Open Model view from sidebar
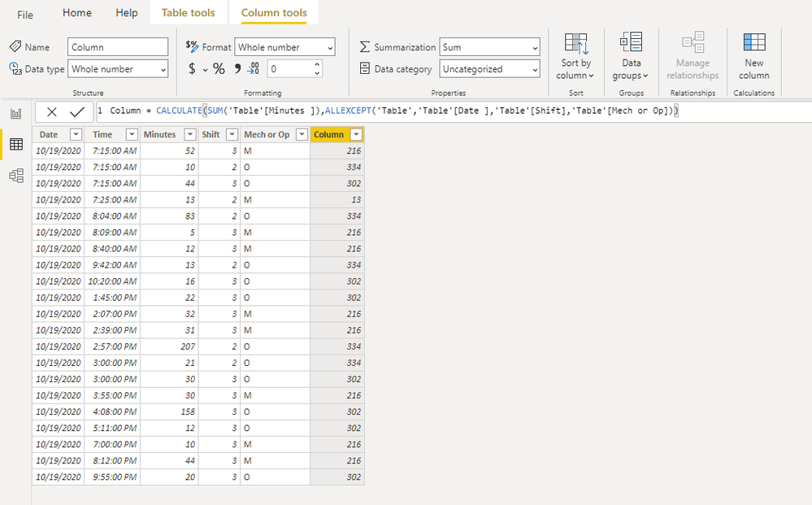Screen dimensions: 812x505 pyautogui.click(x=16, y=176)
